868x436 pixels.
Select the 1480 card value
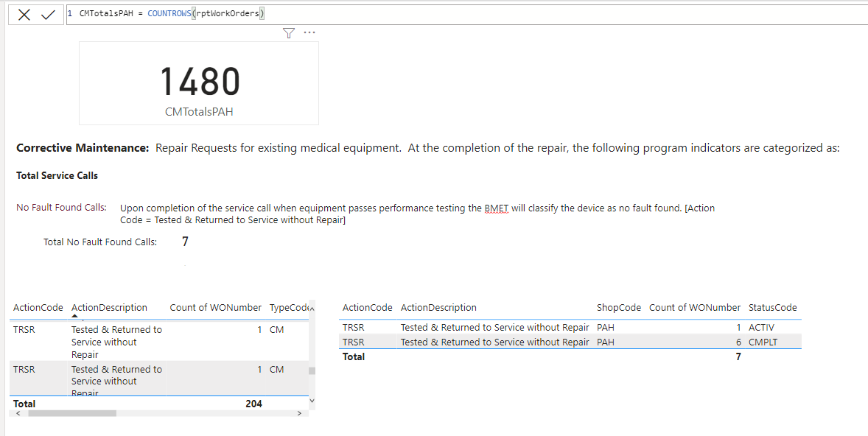tap(200, 82)
